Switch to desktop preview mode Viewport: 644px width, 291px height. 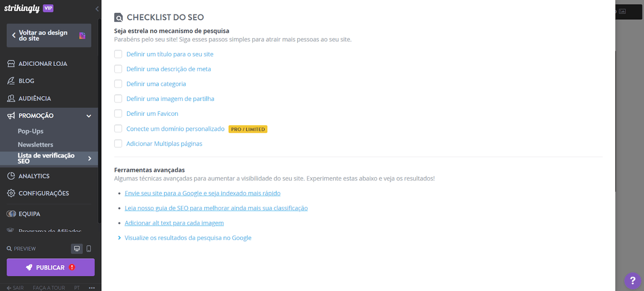(x=77, y=249)
